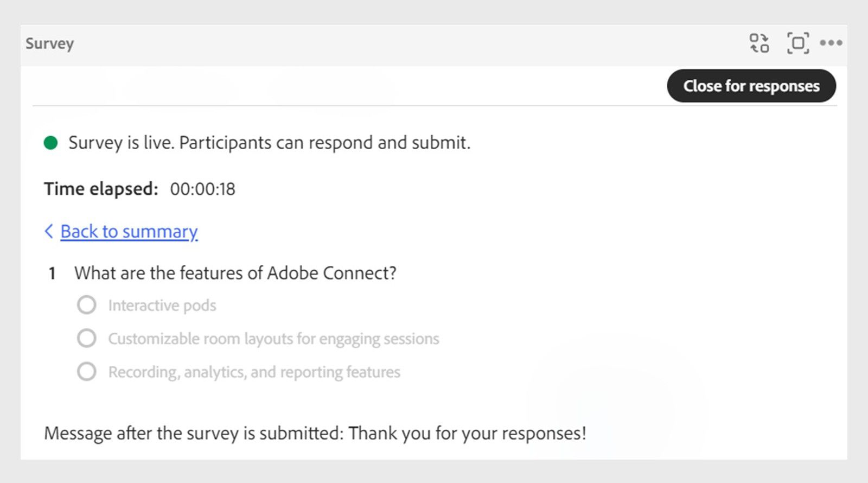Expand the Survey pod to full screen
868x483 pixels.
click(x=797, y=43)
